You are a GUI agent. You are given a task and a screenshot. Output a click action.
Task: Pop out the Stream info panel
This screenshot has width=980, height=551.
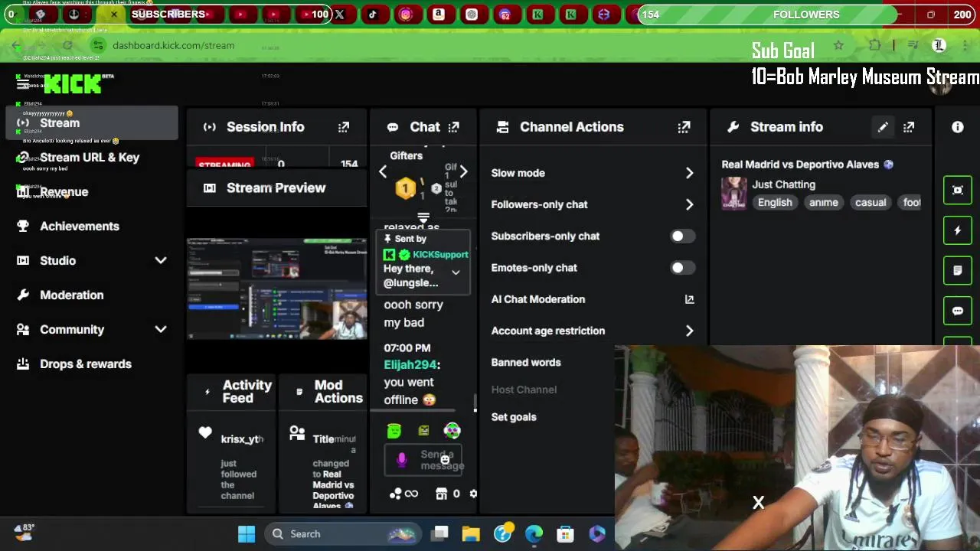click(x=909, y=127)
